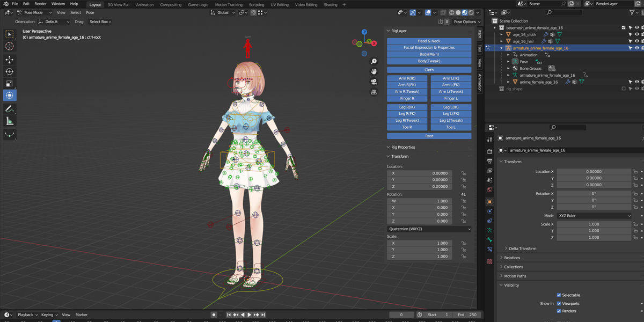Viewport: 644px width, 322px height.
Task: Toggle Show In Viewports checkbox
Action: point(559,304)
